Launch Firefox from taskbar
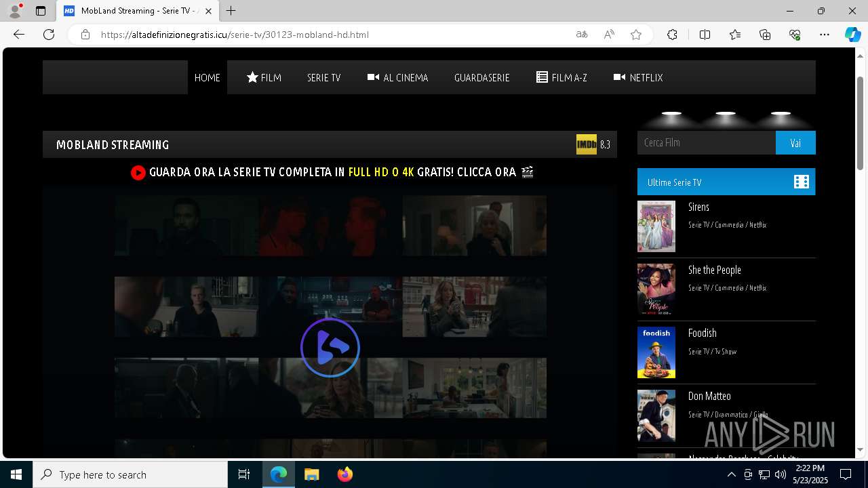Image resolution: width=868 pixels, height=488 pixels. tap(345, 474)
